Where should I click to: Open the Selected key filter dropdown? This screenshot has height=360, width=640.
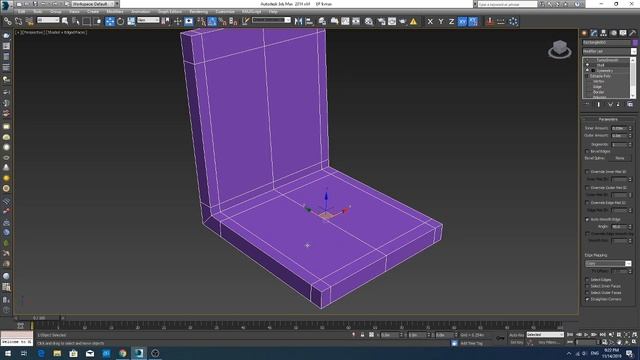pyautogui.click(x=545, y=335)
